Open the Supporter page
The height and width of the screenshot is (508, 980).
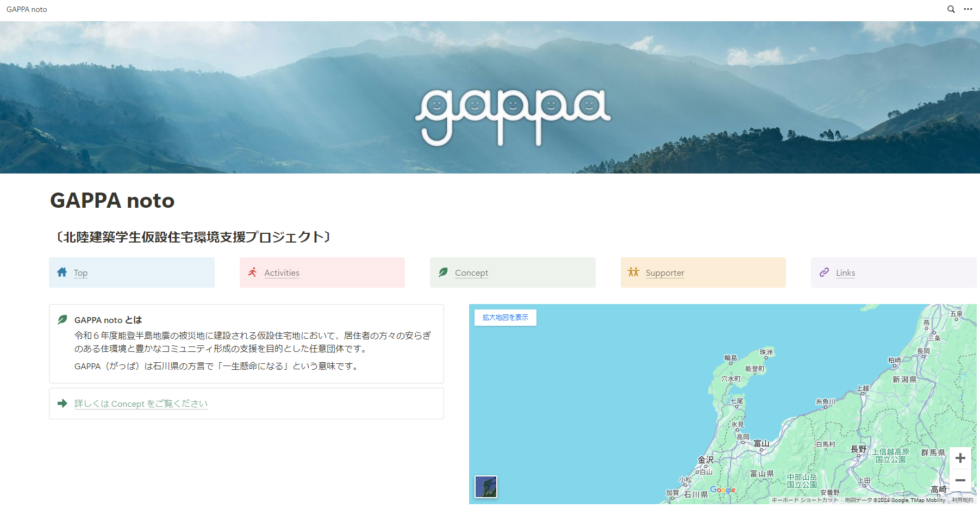pos(664,273)
